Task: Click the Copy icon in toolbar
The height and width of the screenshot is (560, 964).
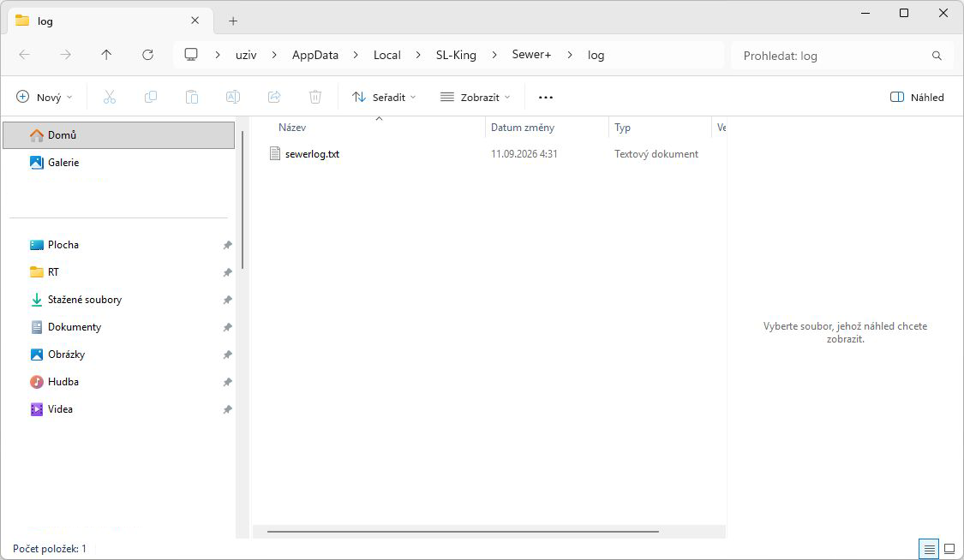Action: tap(151, 97)
